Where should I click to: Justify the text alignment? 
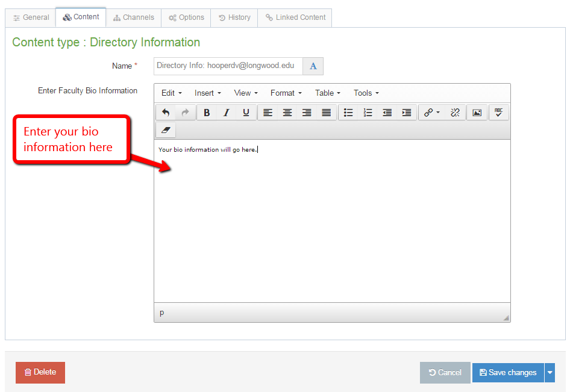point(327,113)
